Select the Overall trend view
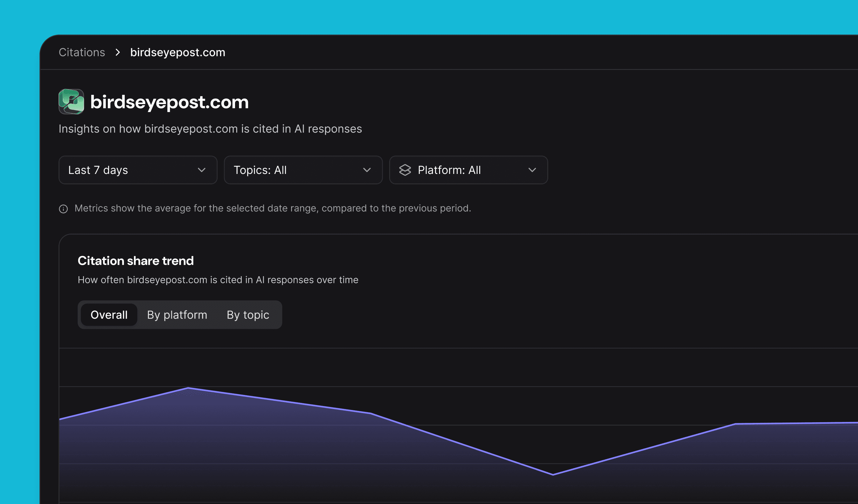 click(109, 315)
